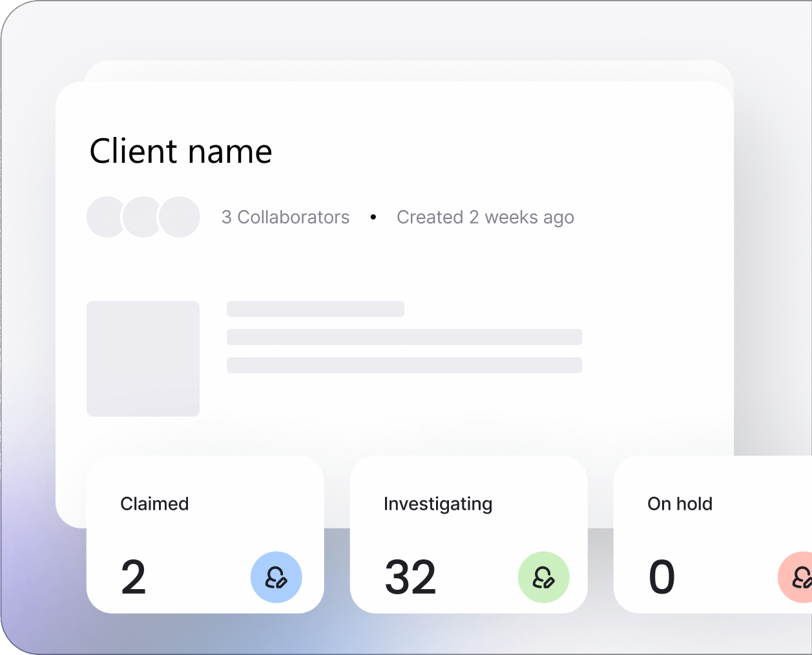Open the client thumbnail image placeholder
Viewport: 812px width, 655px height.
coord(143,358)
